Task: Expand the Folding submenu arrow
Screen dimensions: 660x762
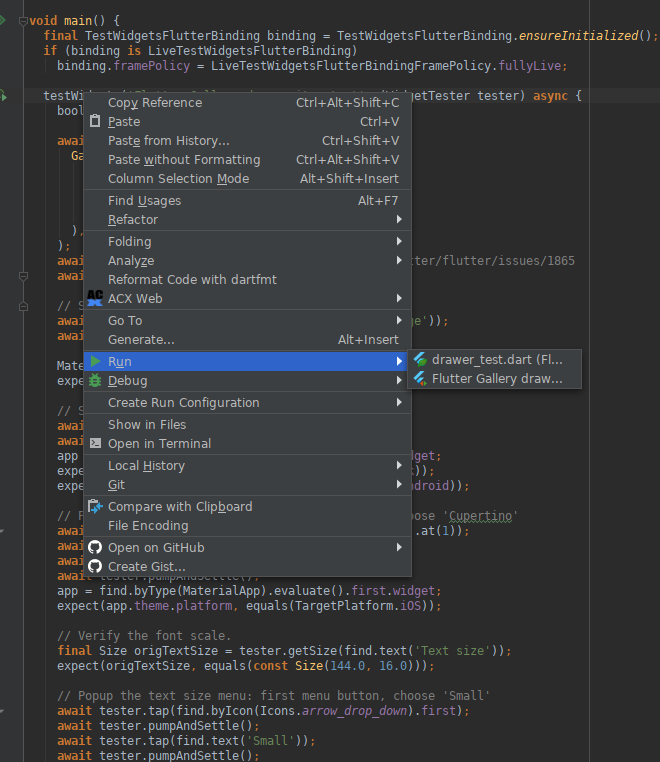Action: 399,242
